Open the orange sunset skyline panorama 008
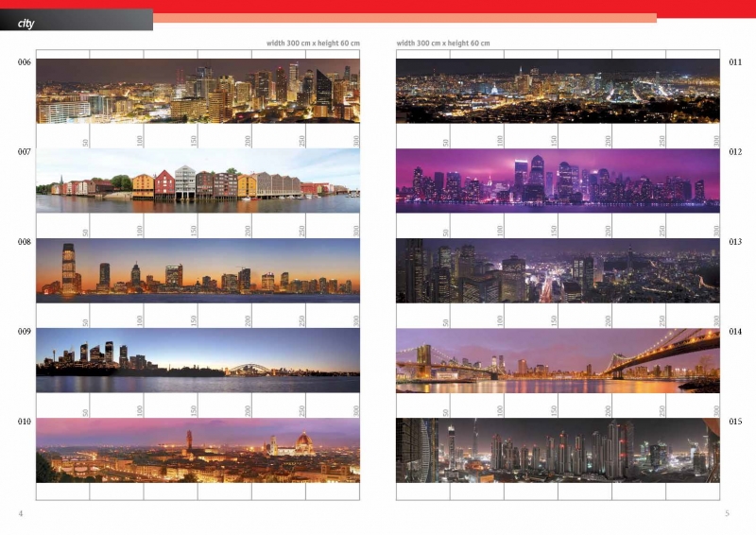This screenshot has width=756, height=535. 198,270
